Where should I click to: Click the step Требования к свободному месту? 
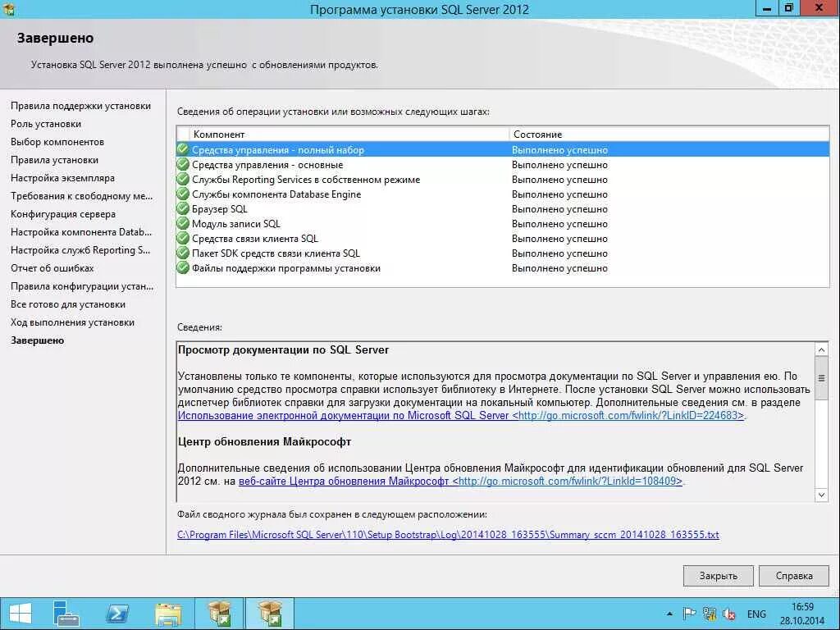pos(82,196)
